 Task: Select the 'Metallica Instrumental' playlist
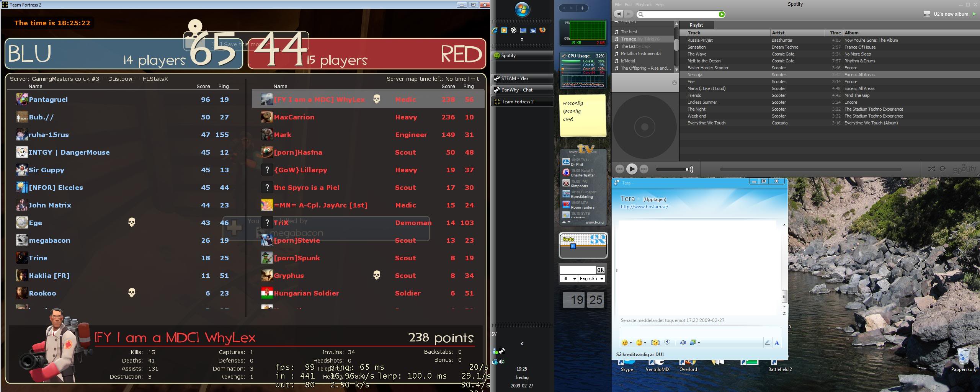(641, 54)
